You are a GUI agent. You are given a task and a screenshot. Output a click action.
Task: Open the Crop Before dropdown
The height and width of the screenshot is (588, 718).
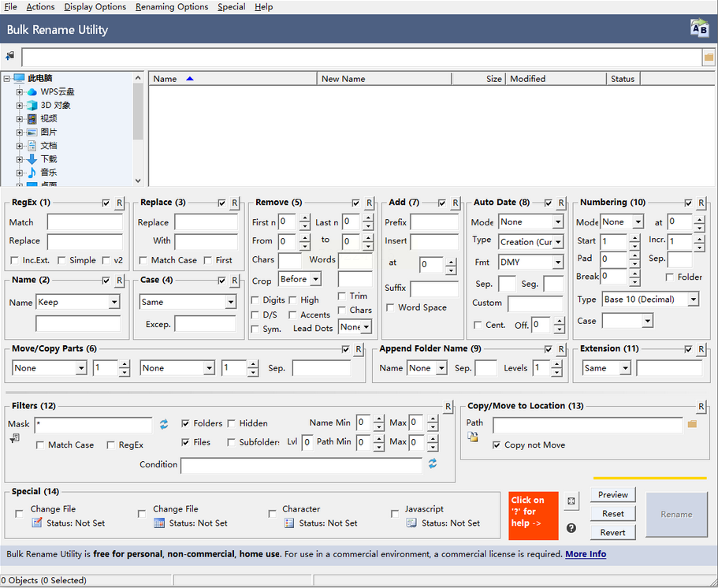[x=315, y=279]
